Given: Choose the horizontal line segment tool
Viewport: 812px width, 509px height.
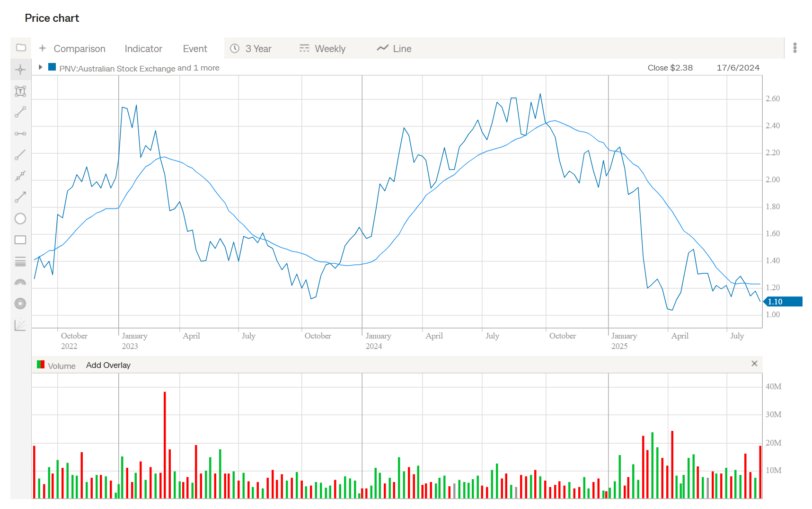Looking at the screenshot, I should pos(20,134).
